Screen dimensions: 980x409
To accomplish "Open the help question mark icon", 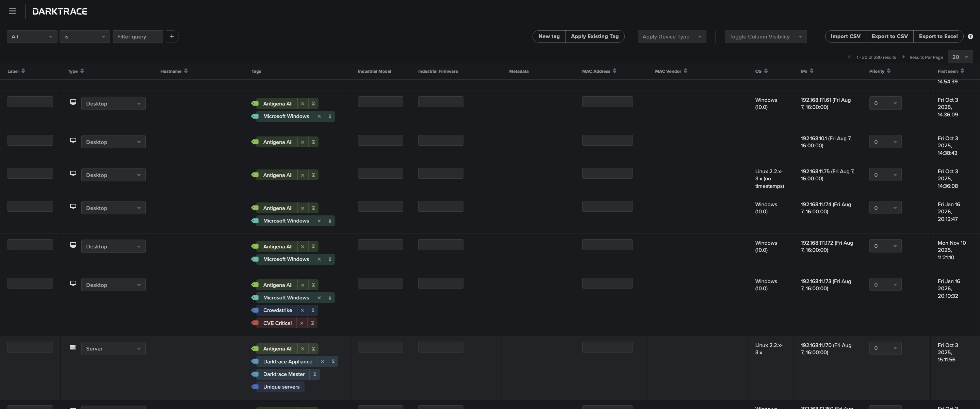I will click(970, 36).
